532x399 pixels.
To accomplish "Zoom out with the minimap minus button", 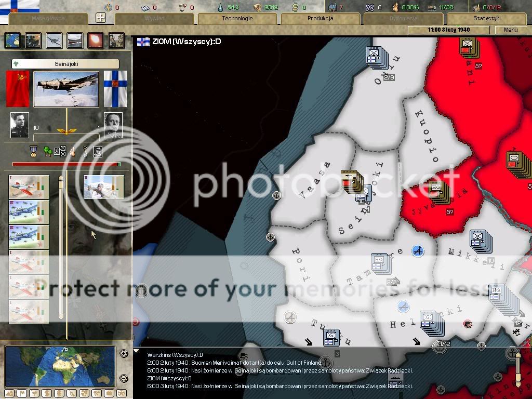I will click(124, 378).
